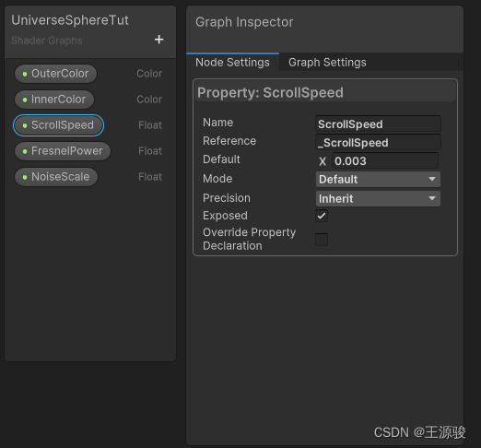Screen dimensions: 481x448
Task: Click the Shader Graphs category text
Action: click(47, 41)
